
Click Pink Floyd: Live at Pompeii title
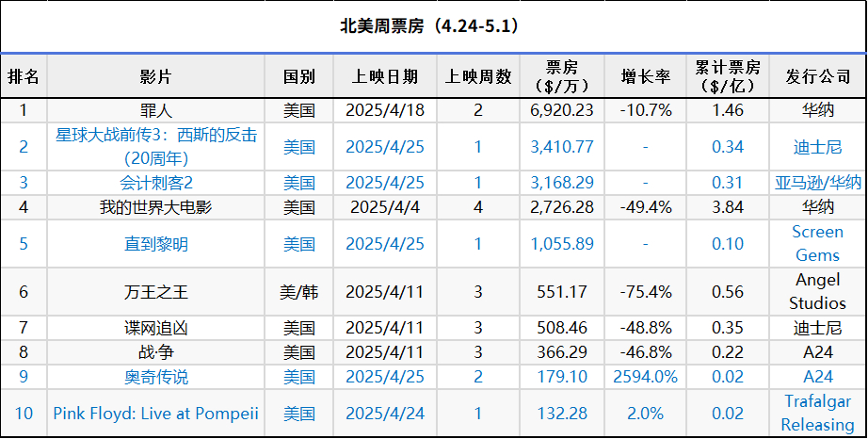pos(156,414)
